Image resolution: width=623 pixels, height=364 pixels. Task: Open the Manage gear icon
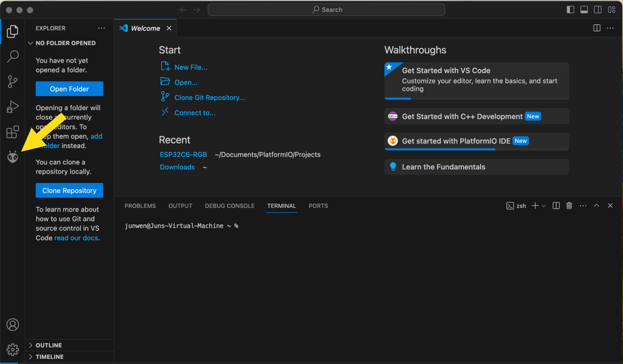click(x=13, y=350)
